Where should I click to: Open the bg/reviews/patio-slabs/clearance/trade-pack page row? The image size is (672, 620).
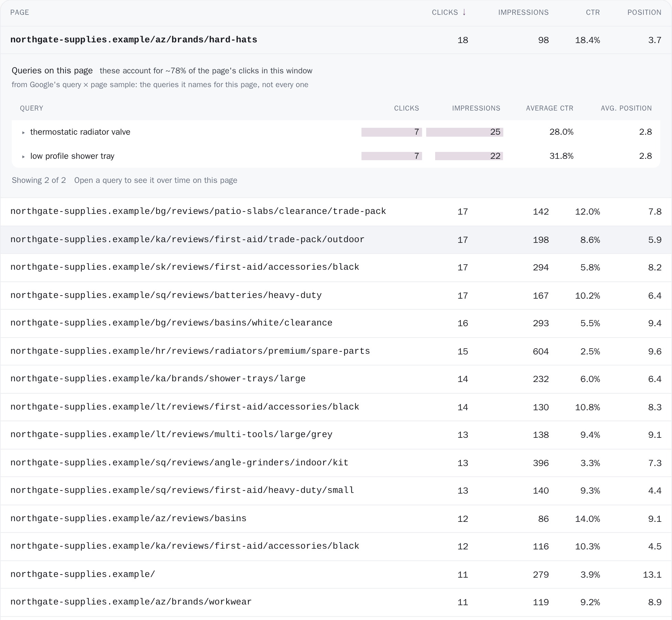[x=336, y=211]
